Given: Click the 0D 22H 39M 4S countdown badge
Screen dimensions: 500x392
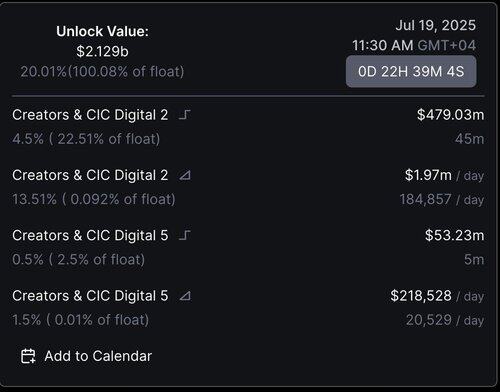Looking at the screenshot, I should (411, 71).
